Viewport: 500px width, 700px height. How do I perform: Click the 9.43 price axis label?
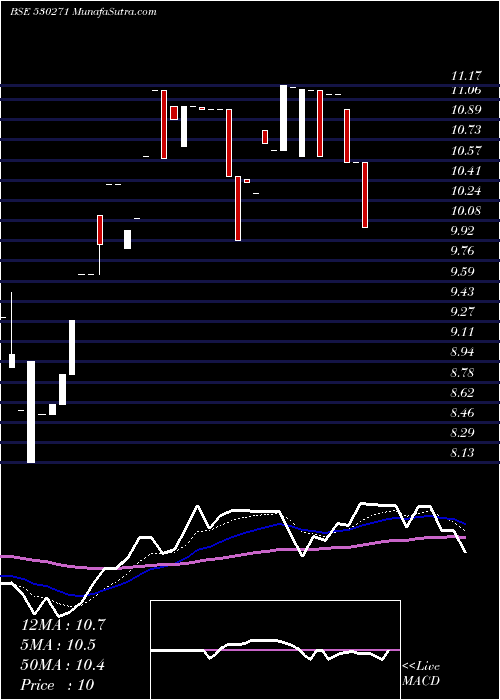click(462, 292)
